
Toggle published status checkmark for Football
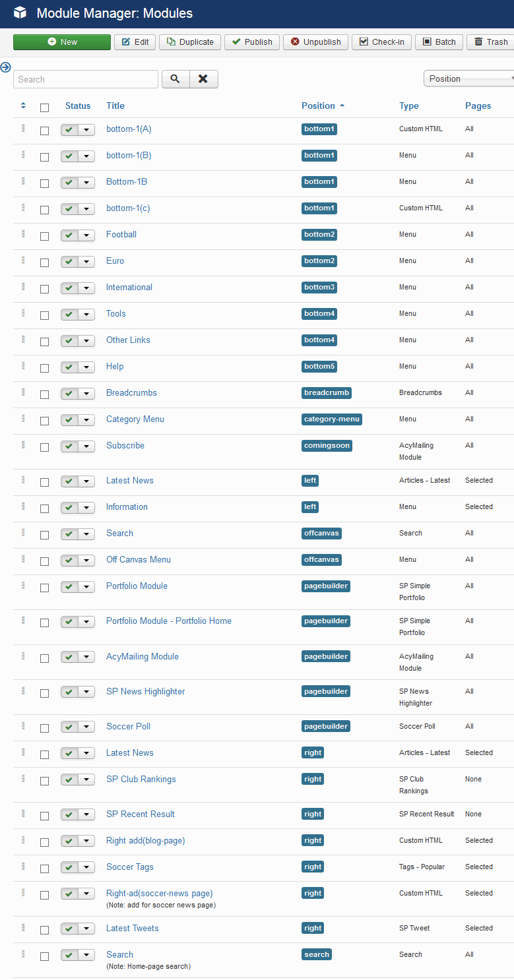(69, 235)
